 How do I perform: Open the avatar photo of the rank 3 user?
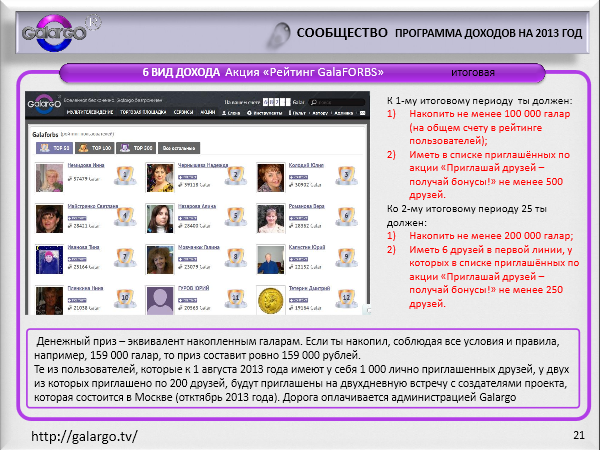coord(271,178)
